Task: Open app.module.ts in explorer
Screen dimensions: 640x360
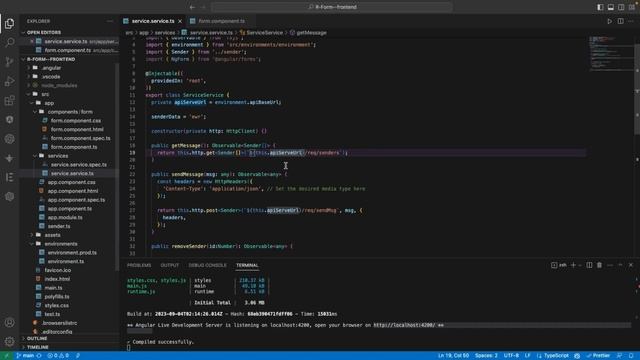Action: point(65,218)
